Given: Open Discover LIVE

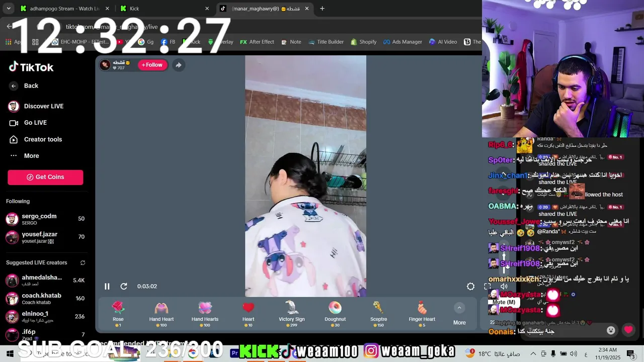Looking at the screenshot, I should tap(36, 106).
